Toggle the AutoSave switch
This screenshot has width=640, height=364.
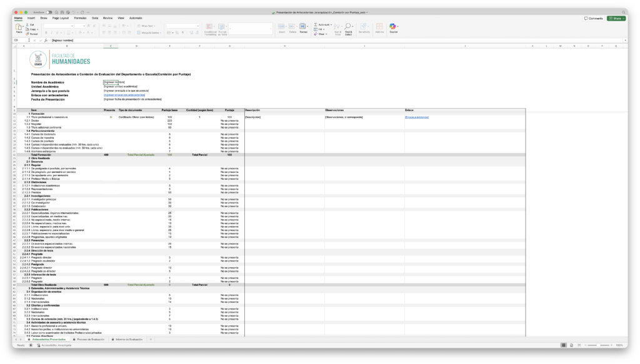pyautogui.click(x=49, y=12)
